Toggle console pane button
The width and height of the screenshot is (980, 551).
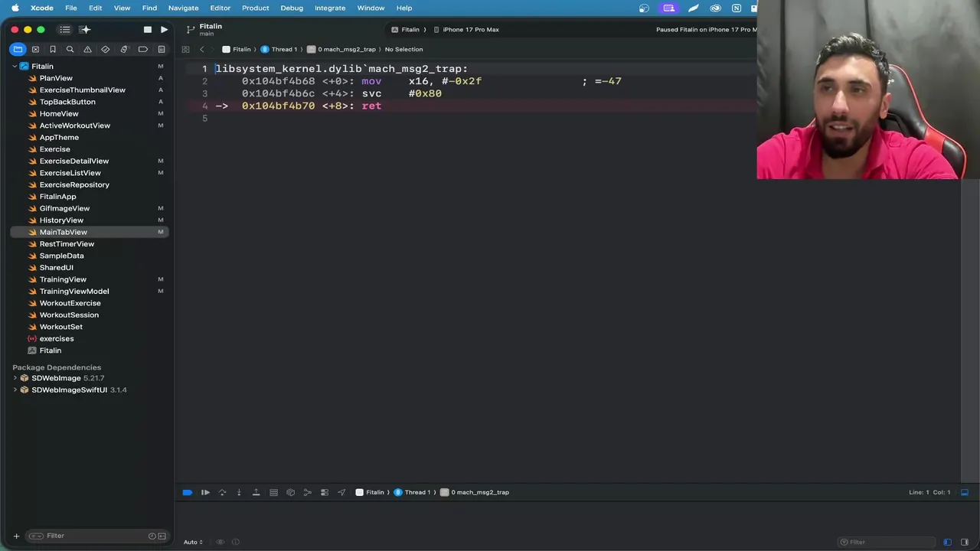[965, 542]
